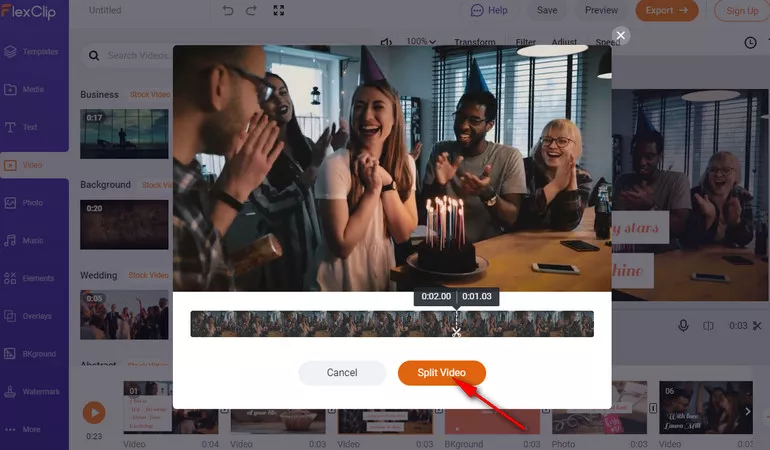
Task: Open the Photo sidebar section
Action: pos(24,203)
